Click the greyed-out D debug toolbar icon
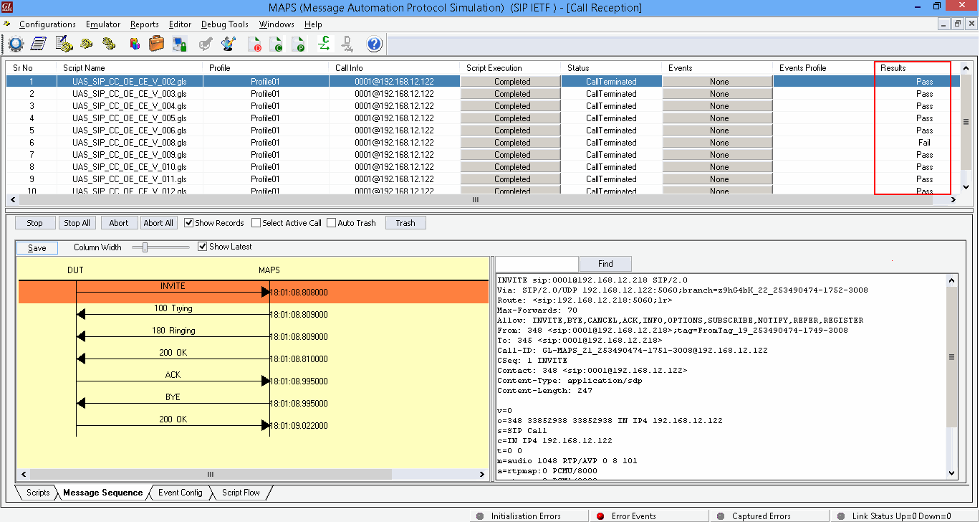980x522 pixels. [347, 44]
